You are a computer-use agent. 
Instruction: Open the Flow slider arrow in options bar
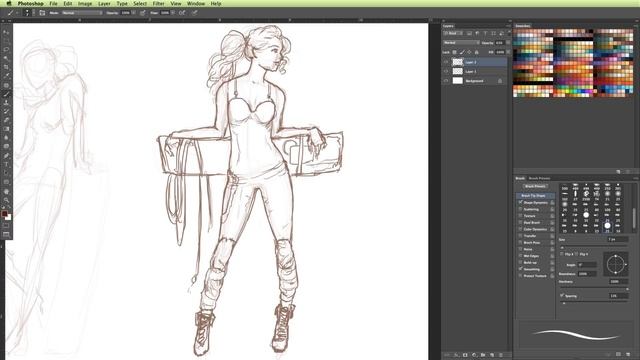point(173,13)
